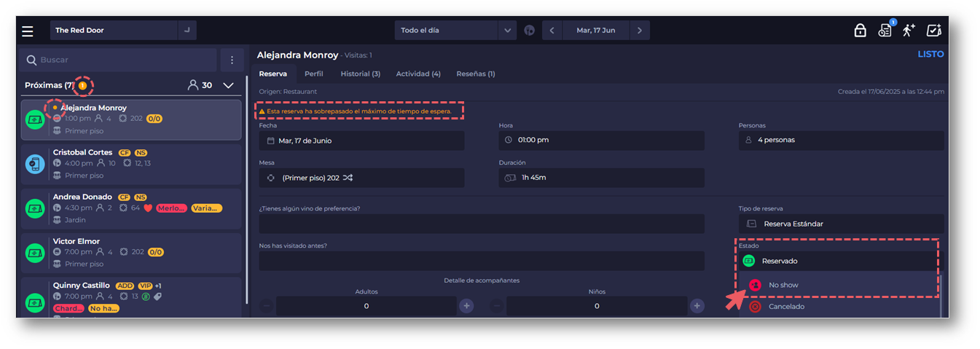Create new reservation with the checkmark-plus icon

pos(934,31)
